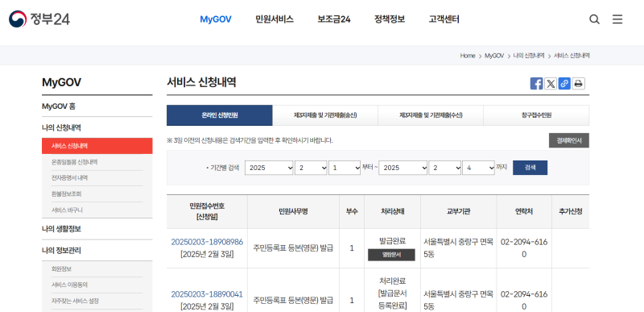Viewport: 644px width, 312px height.
Task: Open 서비스 이용동의 in sidebar
Action: pos(69,285)
